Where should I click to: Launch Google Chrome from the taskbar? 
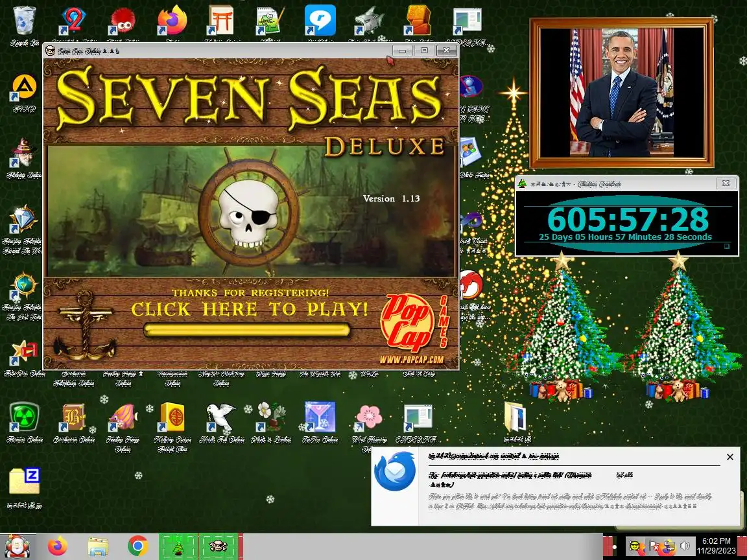click(x=137, y=546)
